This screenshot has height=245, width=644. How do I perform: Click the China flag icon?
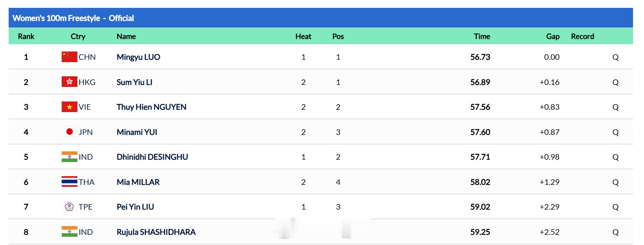click(69, 57)
